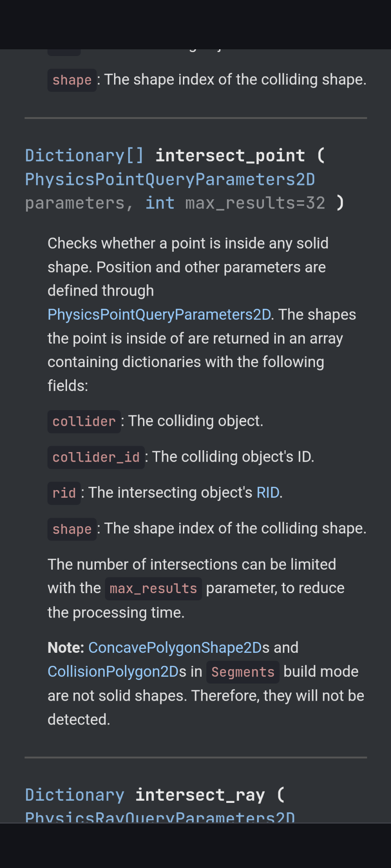Viewport: 391px width, 868px height.
Task: Select the collider code label
Action: coord(84,421)
